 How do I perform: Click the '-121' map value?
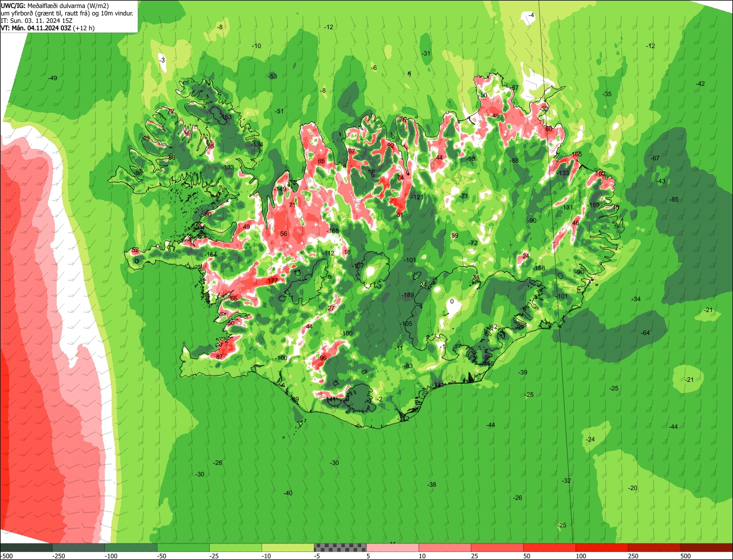[x=417, y=197]
